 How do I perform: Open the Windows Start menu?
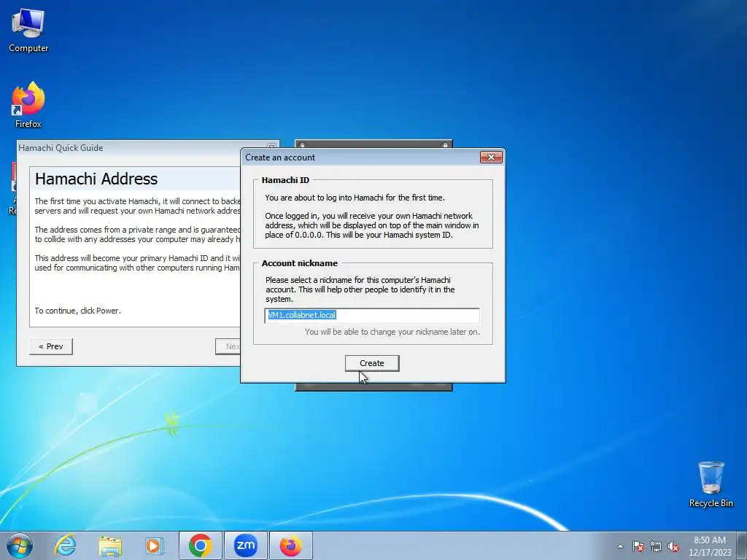(x=20, y=545)
